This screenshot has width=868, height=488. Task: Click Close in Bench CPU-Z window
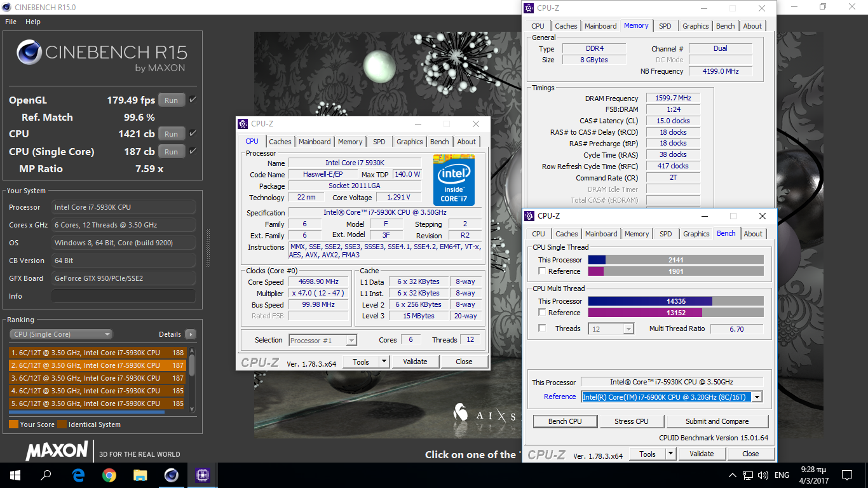[750, 454]
